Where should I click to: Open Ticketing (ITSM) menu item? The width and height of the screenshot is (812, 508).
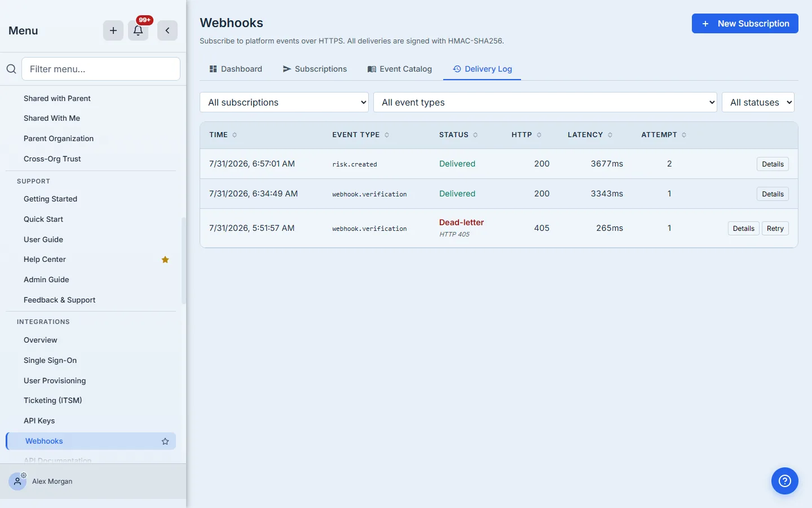91,401
